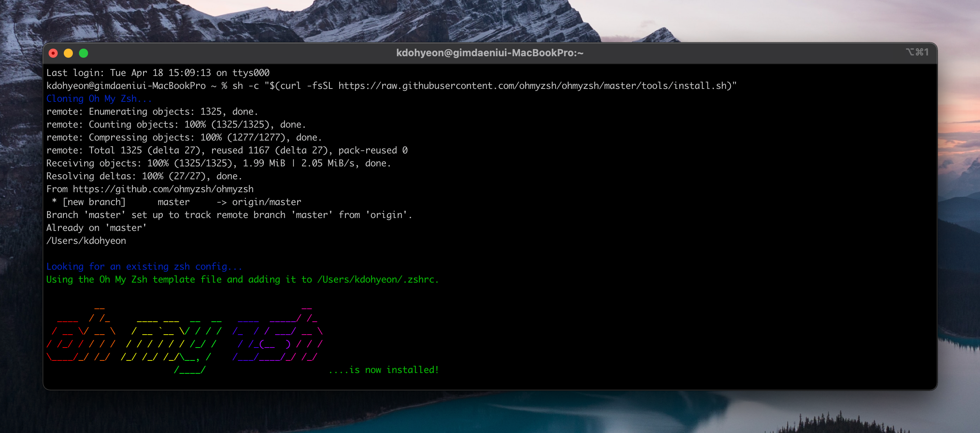Minimize the terminal using yellow button

(68, 53)
